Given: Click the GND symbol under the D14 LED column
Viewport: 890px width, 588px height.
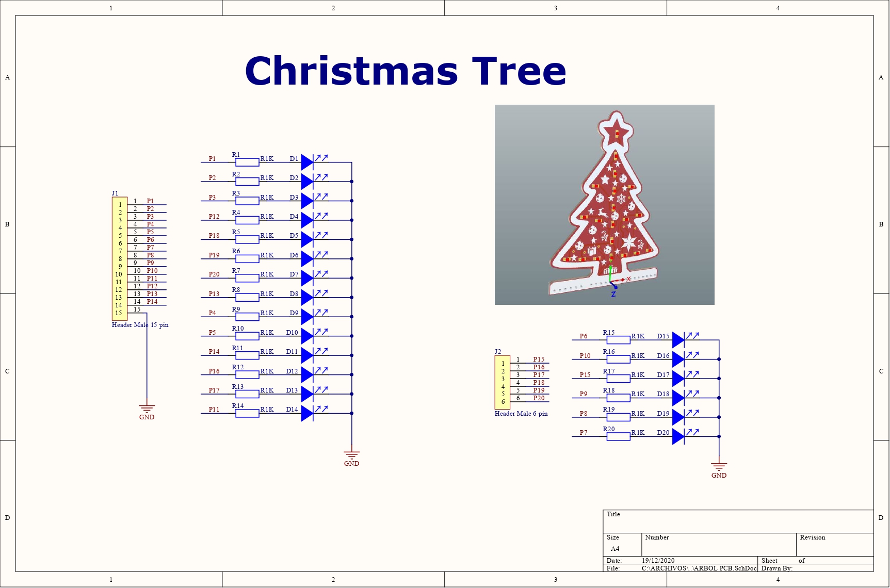Looking at the screenshot, I should pos(351,455).
